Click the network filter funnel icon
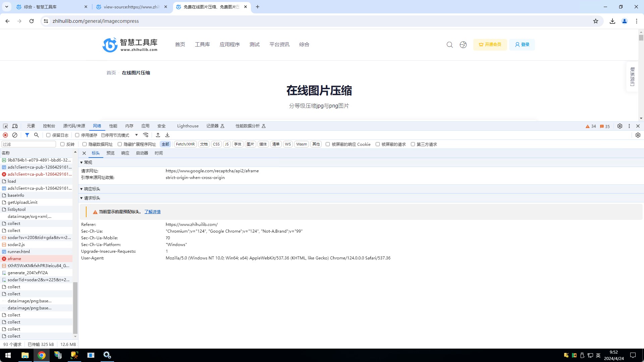This screenshot has height=362, width=644. pos(27,135)
